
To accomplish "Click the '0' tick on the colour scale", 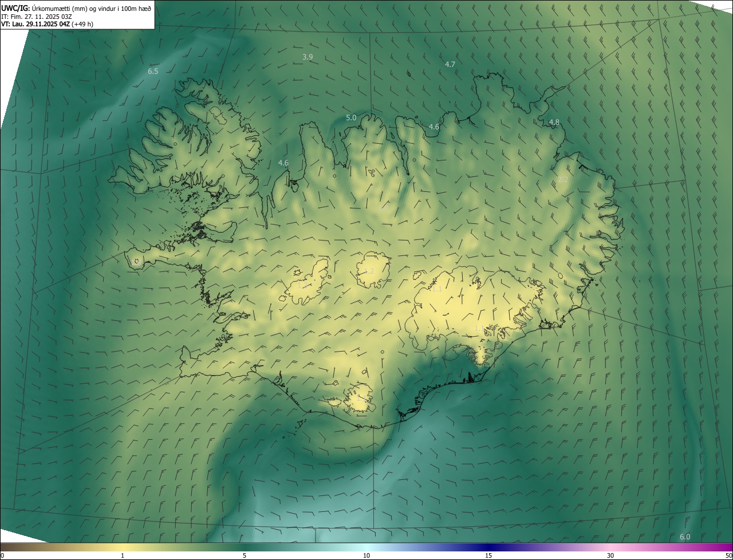I will click(x=2, y=555).
